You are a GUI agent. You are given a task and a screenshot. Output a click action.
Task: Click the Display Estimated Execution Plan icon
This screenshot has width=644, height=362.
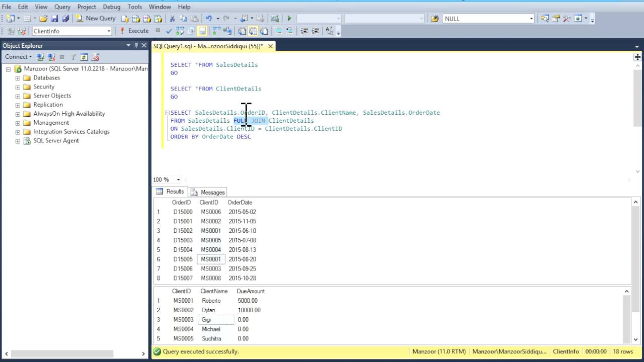(181, 31)
